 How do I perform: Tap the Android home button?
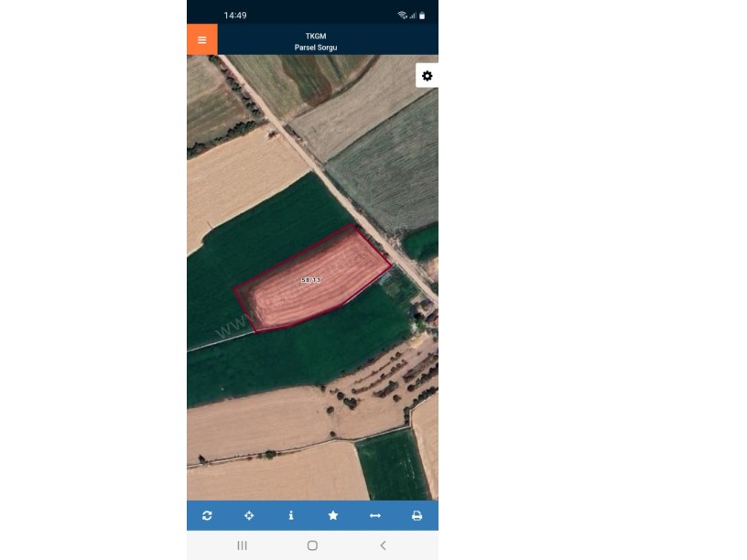312,545
